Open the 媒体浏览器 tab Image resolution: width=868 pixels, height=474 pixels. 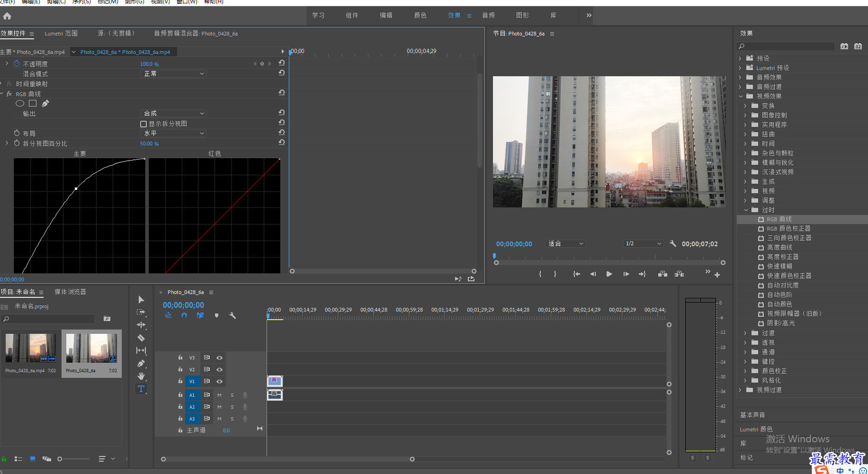tap(70, 292)
